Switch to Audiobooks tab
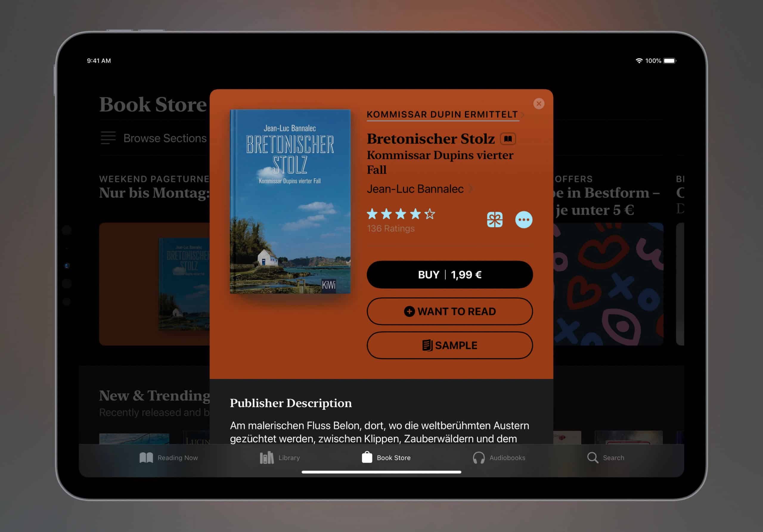 pyautogui.click(x=499, y=458)
